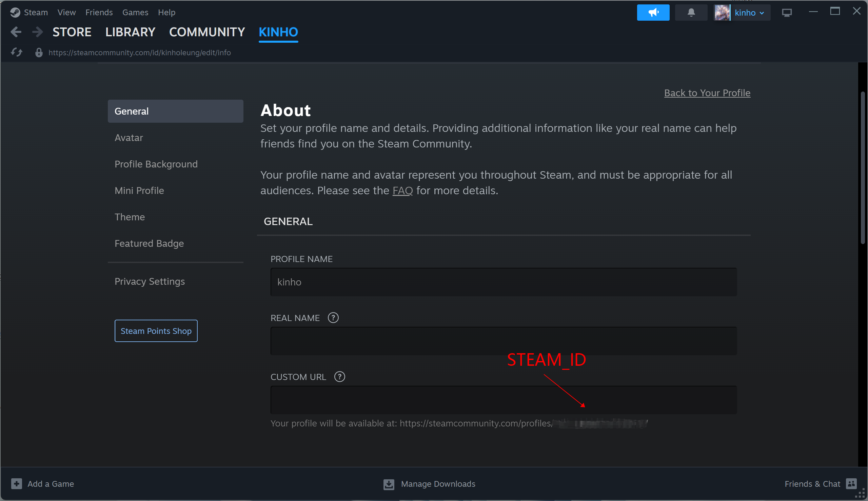The image size is (868, 501).
Task: Click the Custom URL help question icon
Action: tap(339, 377)
